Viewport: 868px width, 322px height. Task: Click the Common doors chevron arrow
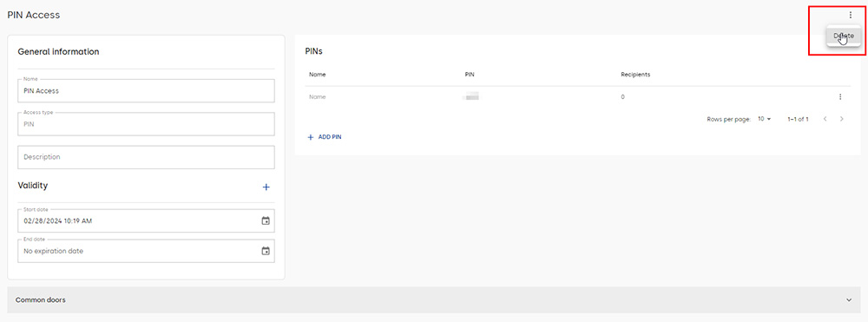849,300
